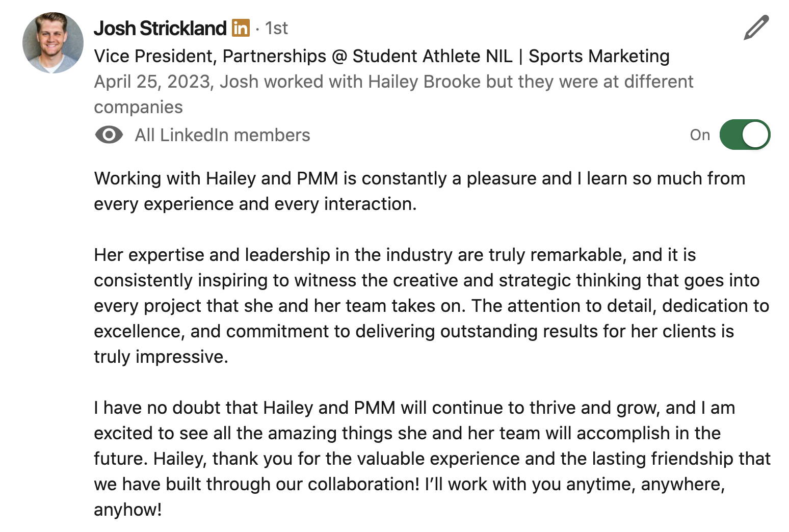
Task: Click the final word "anyhow!"
Action: pyautogui.click(x=128, y=510)
